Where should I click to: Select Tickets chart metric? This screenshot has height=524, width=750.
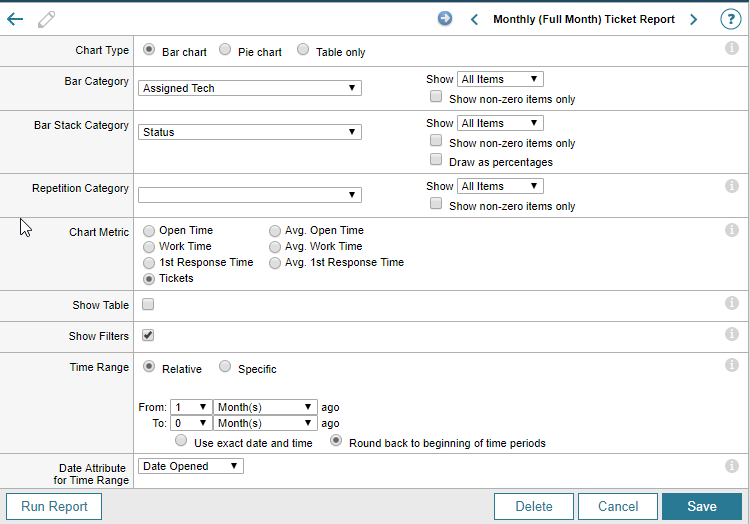(149, 279)
